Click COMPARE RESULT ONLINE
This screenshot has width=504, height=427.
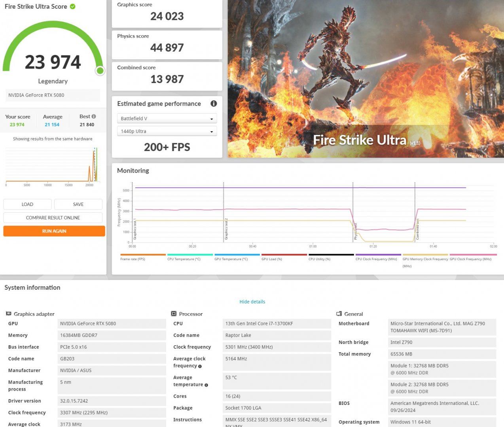(x=53, y=218)
